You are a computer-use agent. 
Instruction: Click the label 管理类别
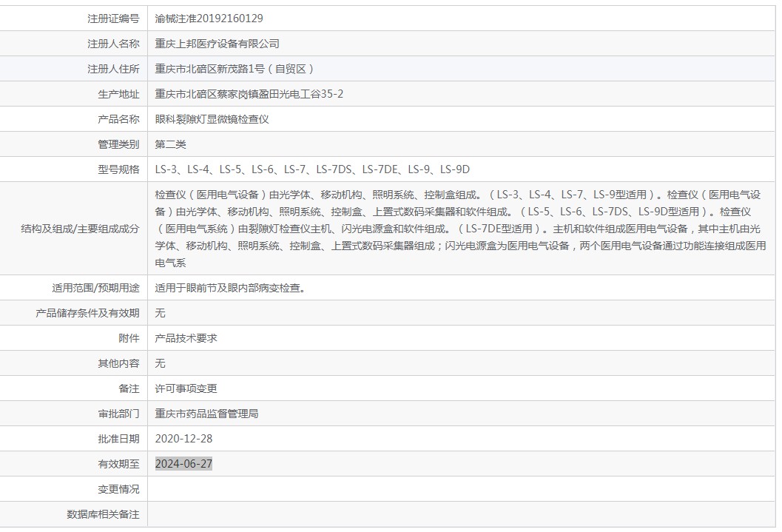[x=118, y=144]
